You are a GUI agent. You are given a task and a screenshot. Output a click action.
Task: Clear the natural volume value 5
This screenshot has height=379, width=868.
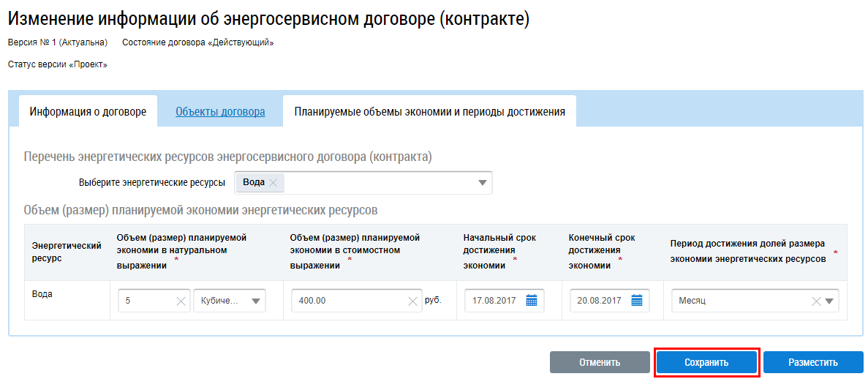(181, 301)
